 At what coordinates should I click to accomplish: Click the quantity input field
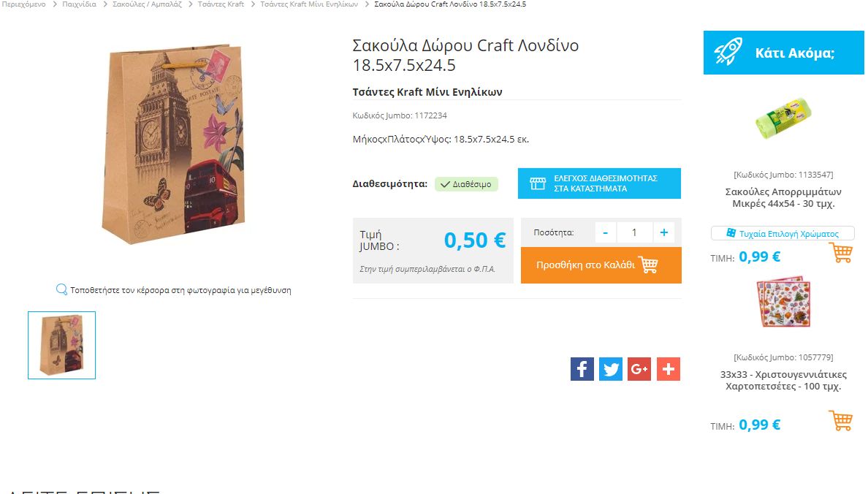pos(634,232)
